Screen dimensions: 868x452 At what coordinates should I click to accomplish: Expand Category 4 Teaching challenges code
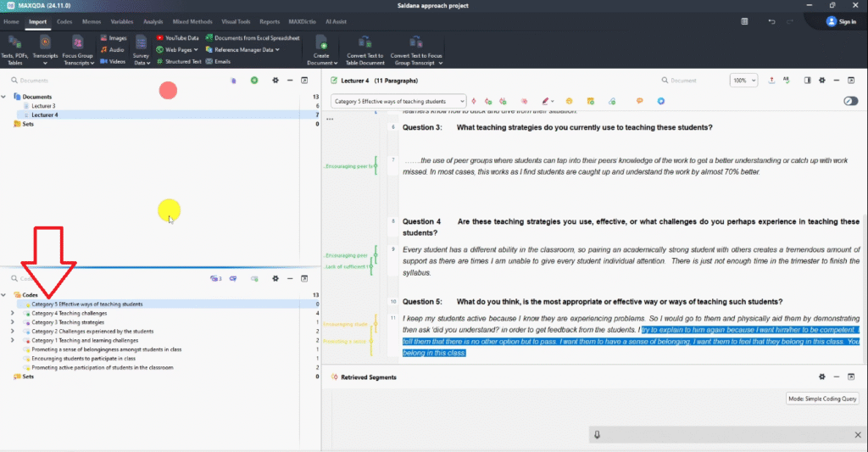[12, 313]
